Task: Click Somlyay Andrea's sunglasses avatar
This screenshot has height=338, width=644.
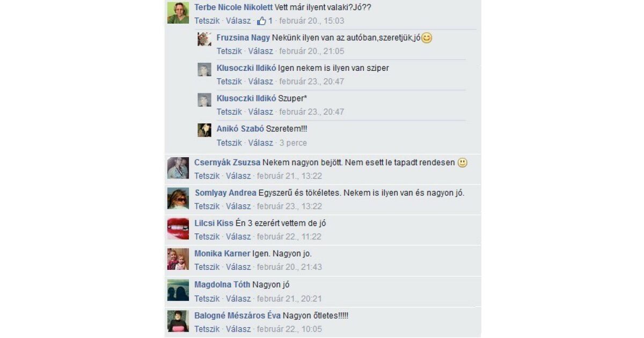Action: (178, 199)
